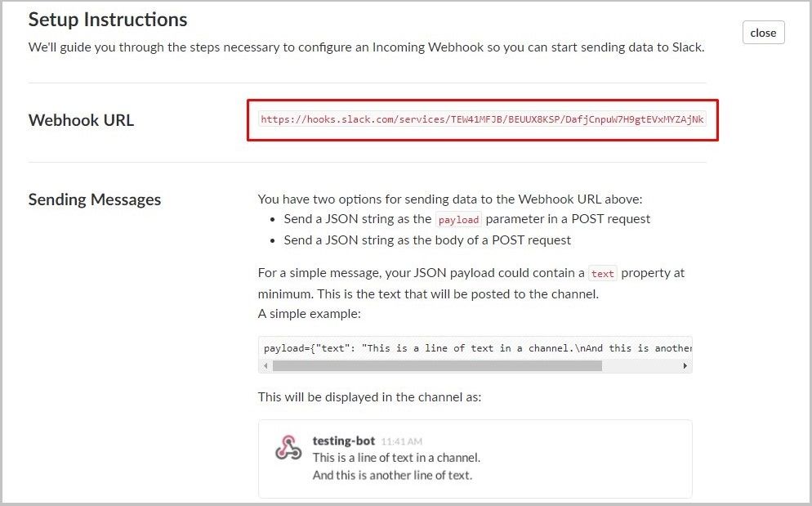Viewport: 812px width, 506px height.
Task: Select the Webhook URL field
Action: (x=482, y=120)
